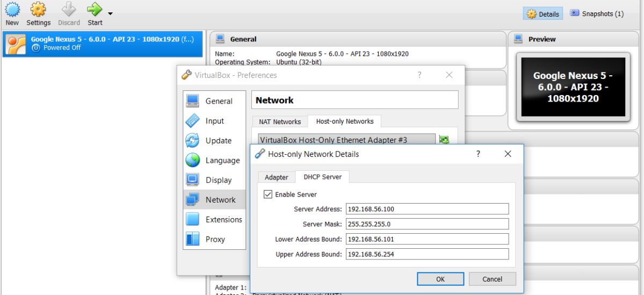This screenshot has height=295, width=644.
Task: Select the Language preferences category
Action: click(x=214, y=160)
